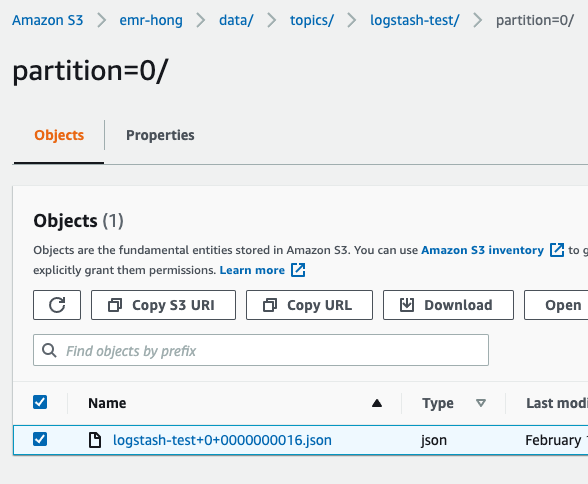The image size is (588, 484).
Task: Download the selected object
Action: (448, 305)
